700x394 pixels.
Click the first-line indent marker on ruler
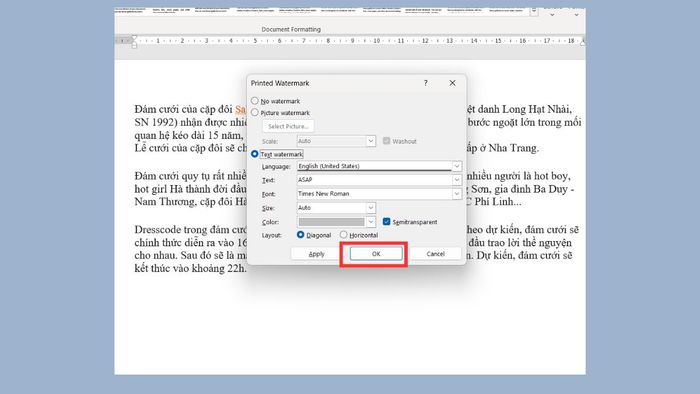(134, 37)
